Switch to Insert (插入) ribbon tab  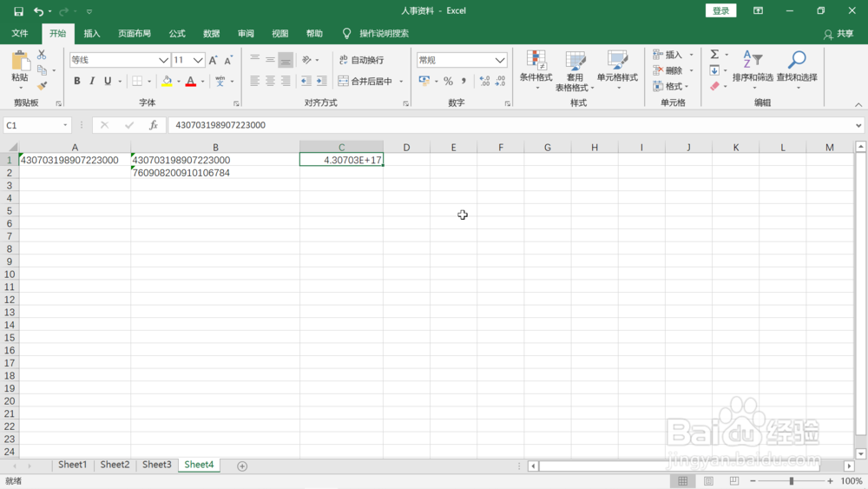click(92, 33)
